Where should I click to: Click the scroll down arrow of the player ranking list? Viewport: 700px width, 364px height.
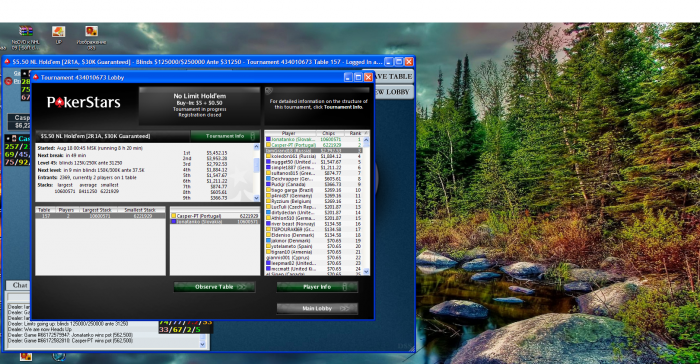(x=366, y=271)
